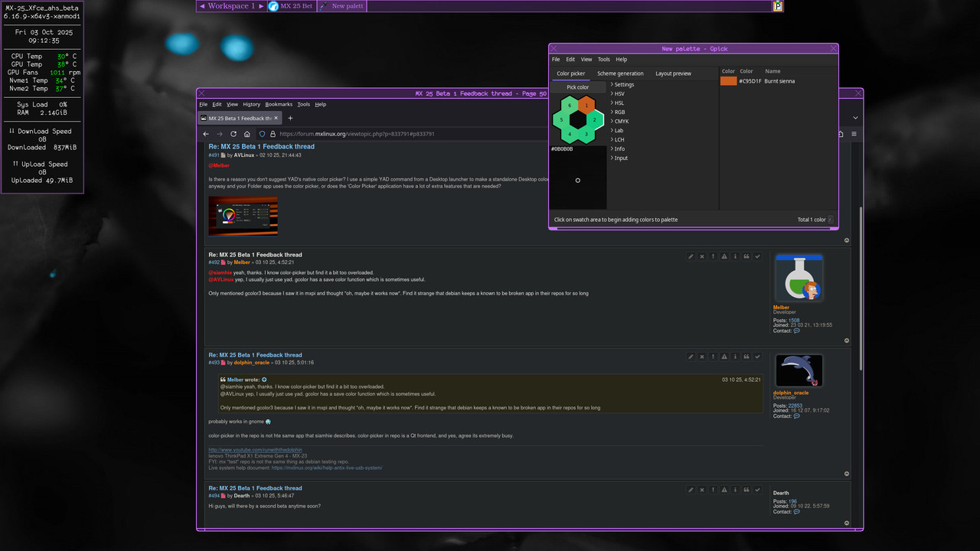Open dolphin_oracle's post count 22853 link
Screen dimensions: 980x551
coord(795,406)
